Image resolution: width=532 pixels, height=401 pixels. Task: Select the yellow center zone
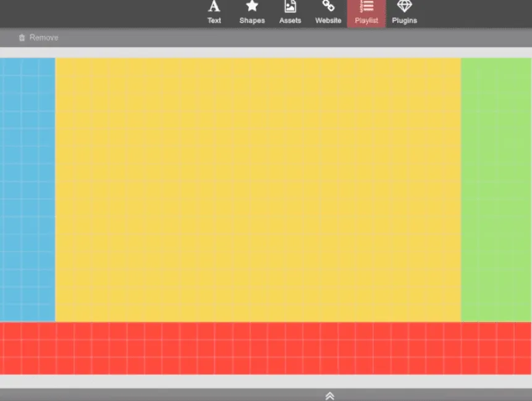pyautogui.click(x=258, y=190)
